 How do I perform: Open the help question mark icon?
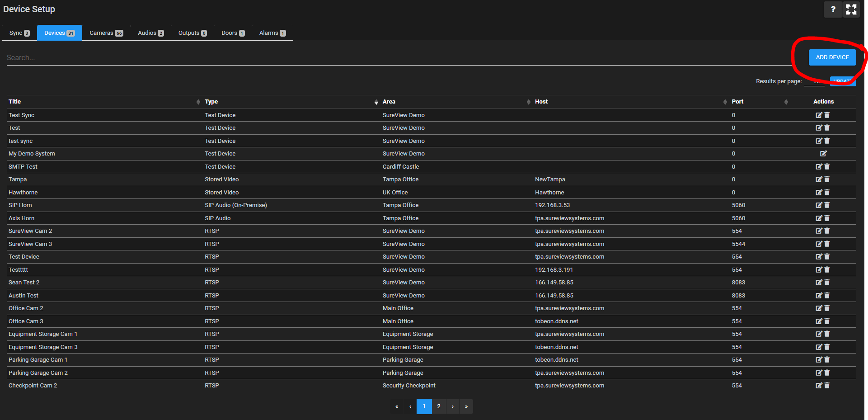[x=833, y=9]
